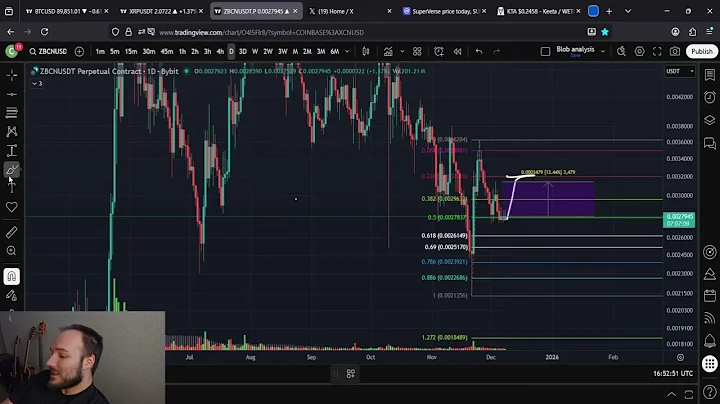Screen dimensions: 720x404
Task: Open indicator templates grid
Action: [x=417, y=51]
